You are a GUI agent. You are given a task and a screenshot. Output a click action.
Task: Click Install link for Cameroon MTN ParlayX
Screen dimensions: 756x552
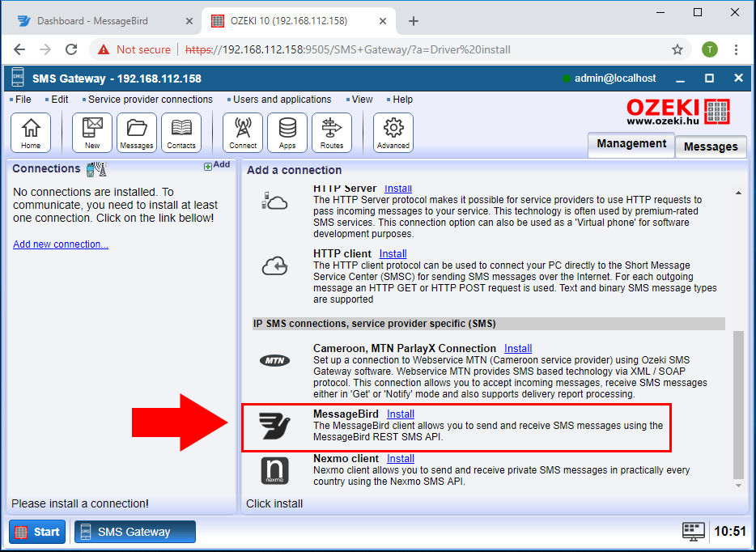click(x=518, y=349)
